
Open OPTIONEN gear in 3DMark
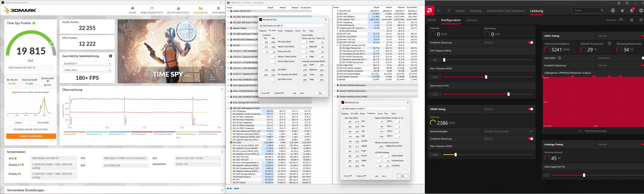[218, 10]
